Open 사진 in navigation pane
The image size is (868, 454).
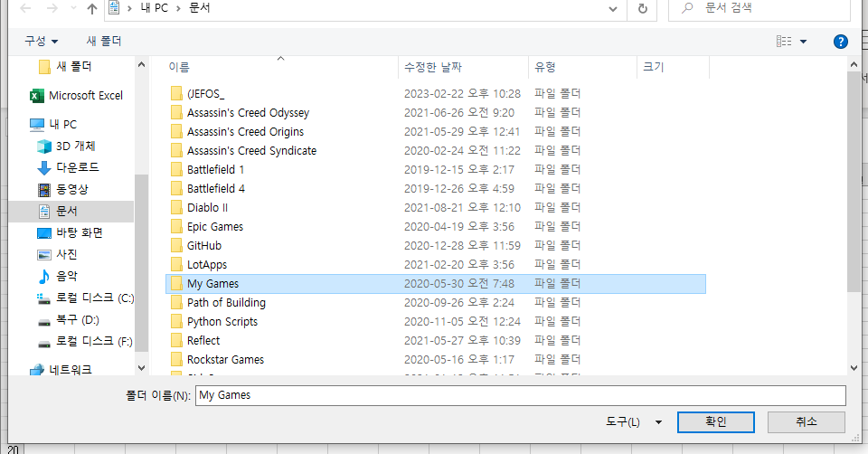click(x=58, y=255)
